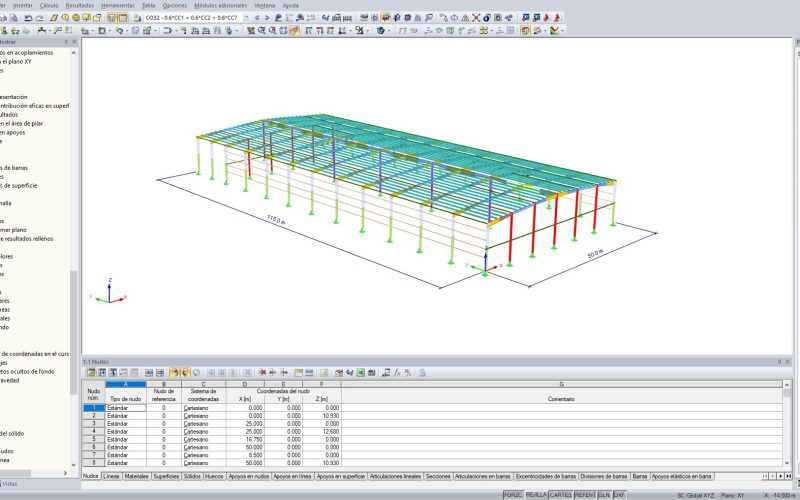
Task: Click the fx formula icon in table toolbar
Action: tap(397, 372)
